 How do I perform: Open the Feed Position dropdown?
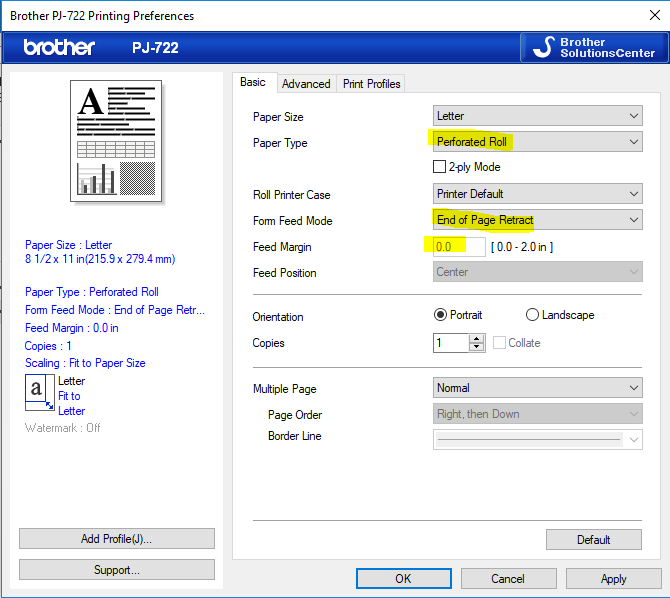(x=538, y=272)
